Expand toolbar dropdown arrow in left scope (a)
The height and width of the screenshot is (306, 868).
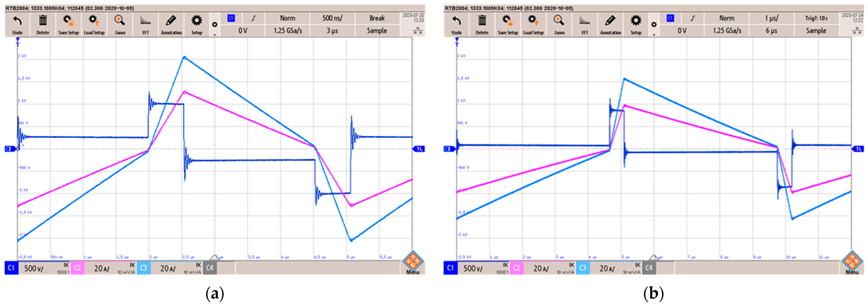pos(215,34)
